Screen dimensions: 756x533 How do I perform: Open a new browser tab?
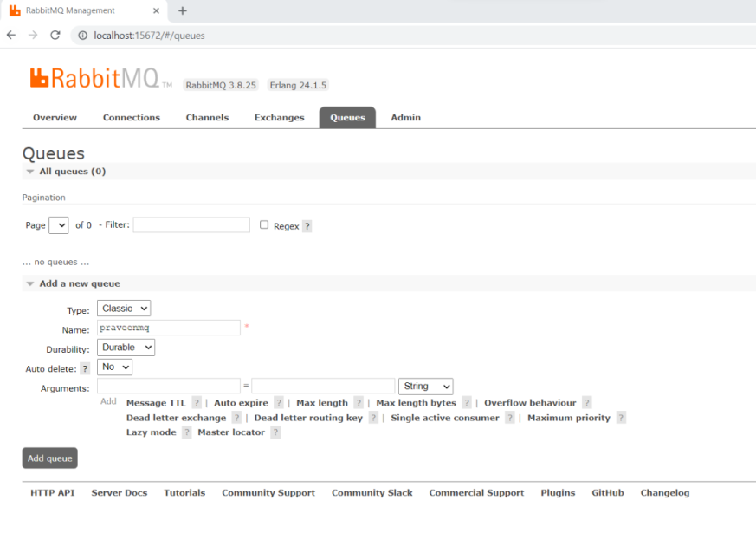[182, 10]
